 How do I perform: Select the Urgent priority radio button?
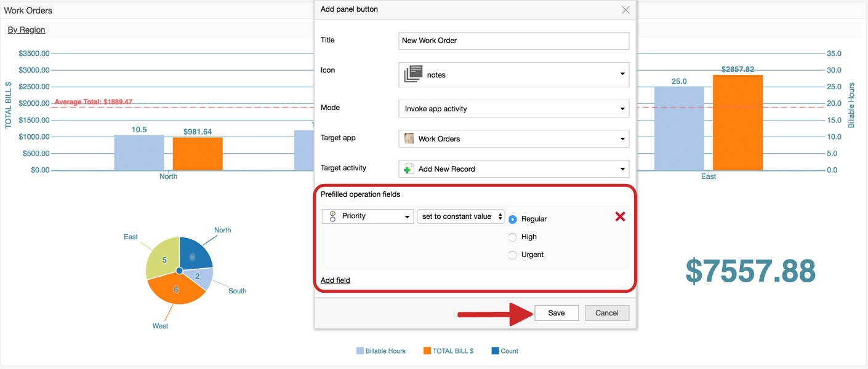513,255
